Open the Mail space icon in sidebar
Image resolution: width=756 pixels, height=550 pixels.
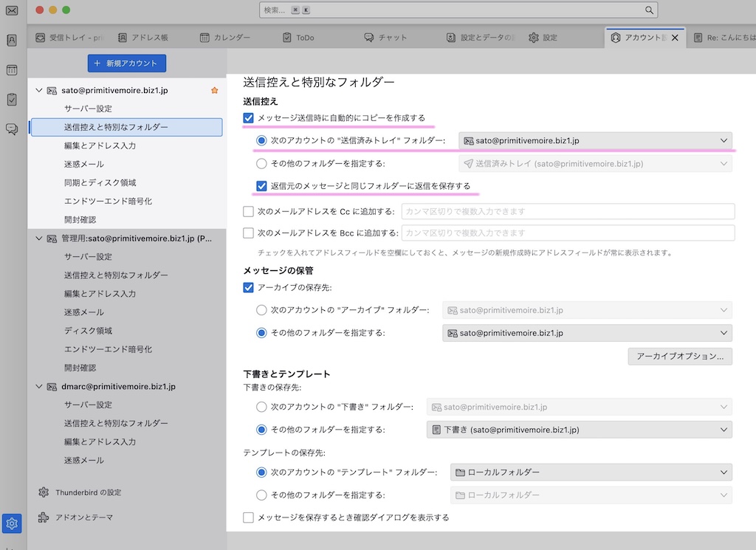pos(12,11)
